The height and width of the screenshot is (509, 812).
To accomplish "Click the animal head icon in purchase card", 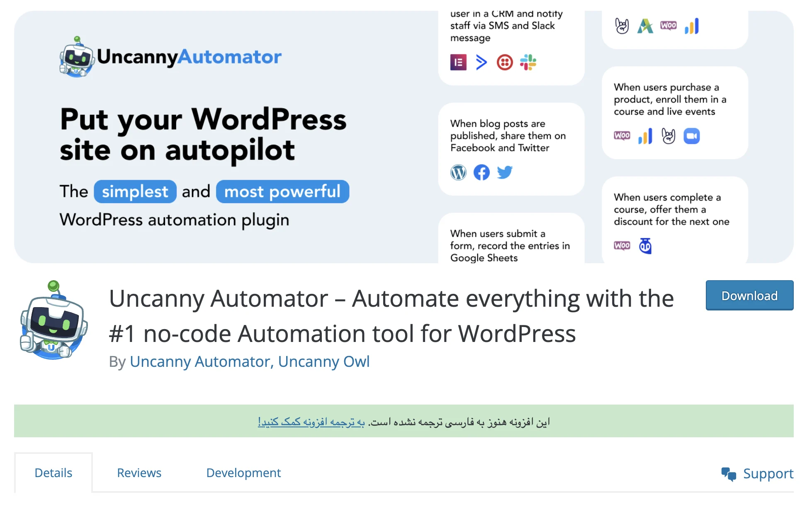I will click(x=668, y=136).
